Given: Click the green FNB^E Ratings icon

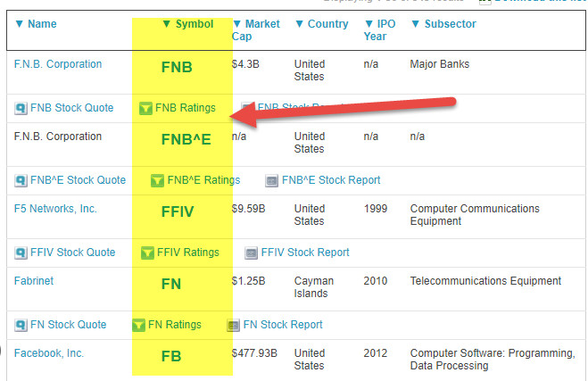Looking at the screenshot, I should [157, 181].
